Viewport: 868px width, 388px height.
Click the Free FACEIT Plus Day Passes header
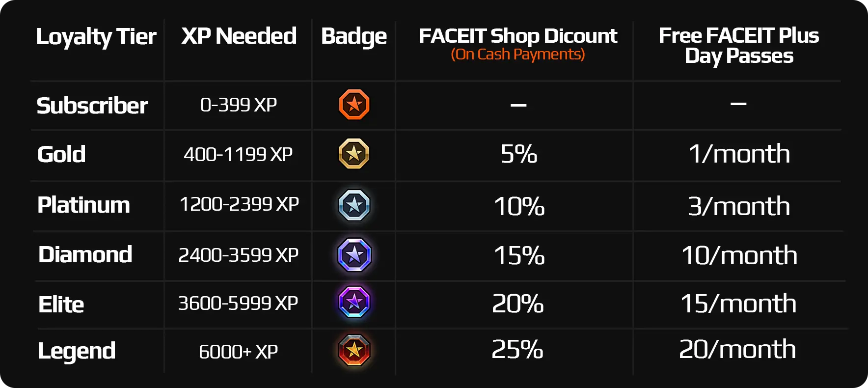pyautogui.click(x=738, y=46)
